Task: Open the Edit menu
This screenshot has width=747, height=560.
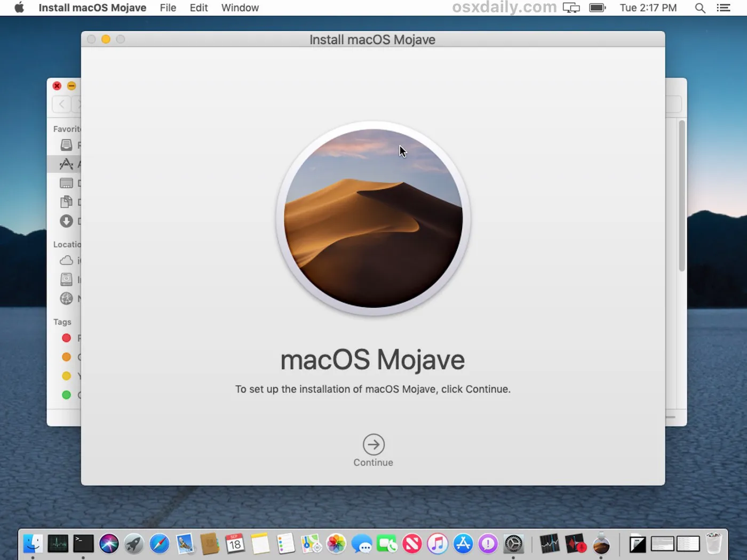Action: (198, 8)
